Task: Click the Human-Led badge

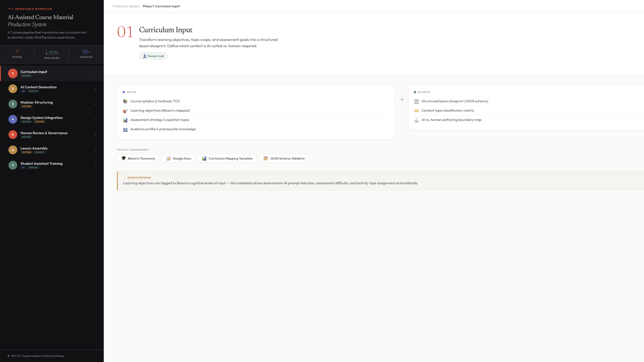Action: 153,56
